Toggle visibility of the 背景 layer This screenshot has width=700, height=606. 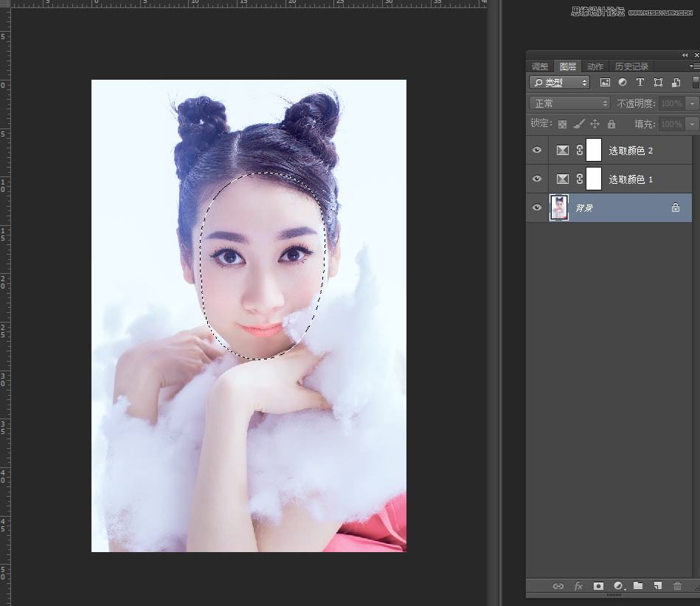[537, 208]
